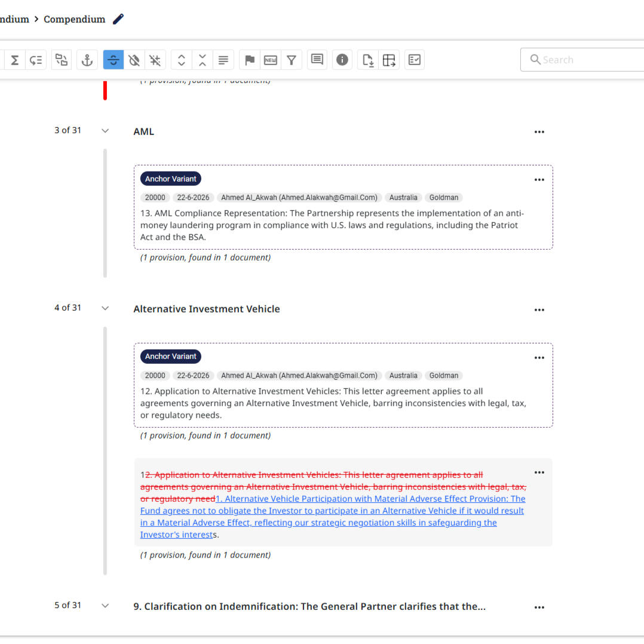Click the anchor icon in toolbar
This screenshot has width=644, height=644.
[87, 60]
